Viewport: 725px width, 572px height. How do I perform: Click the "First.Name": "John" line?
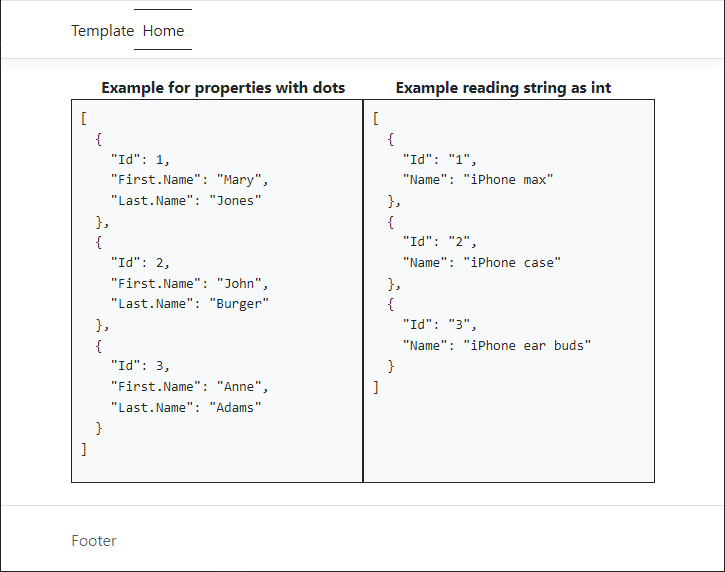[x=189, y=283]
